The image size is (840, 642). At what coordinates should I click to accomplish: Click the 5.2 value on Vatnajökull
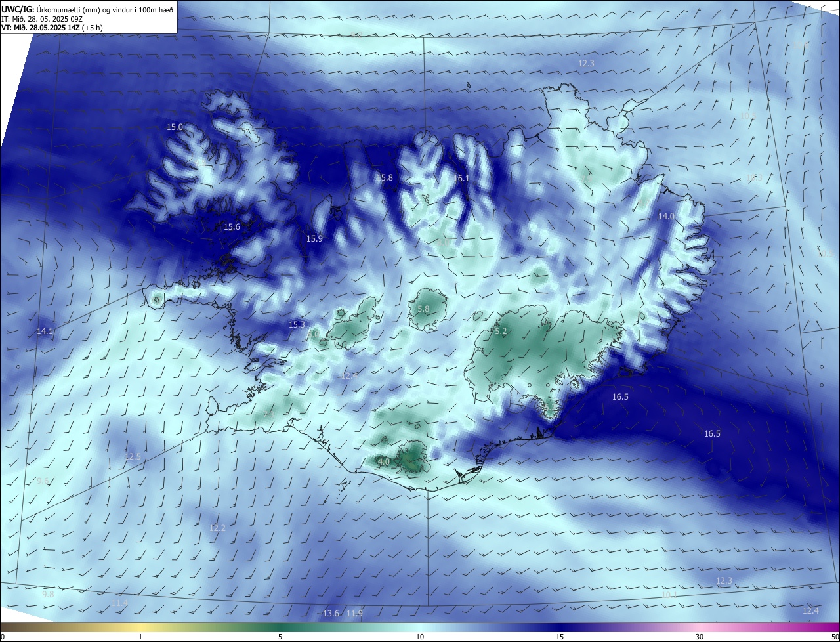pos(501,332)
